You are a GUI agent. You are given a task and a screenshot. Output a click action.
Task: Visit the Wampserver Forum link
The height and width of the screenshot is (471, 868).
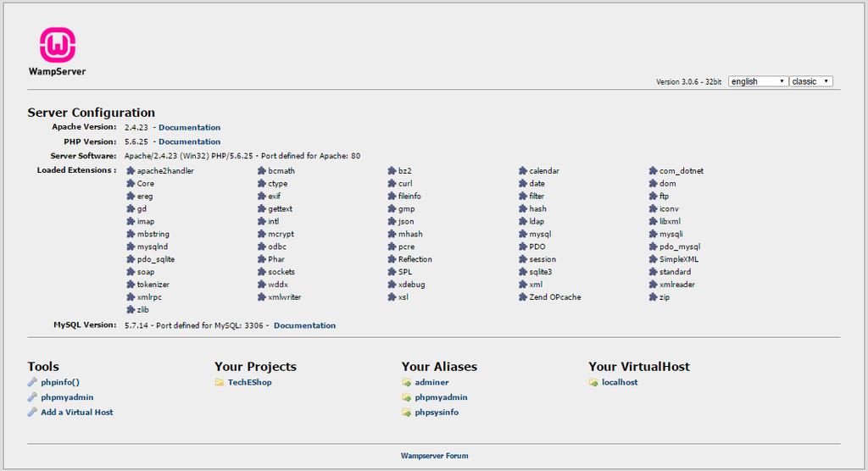click(435, 456)
